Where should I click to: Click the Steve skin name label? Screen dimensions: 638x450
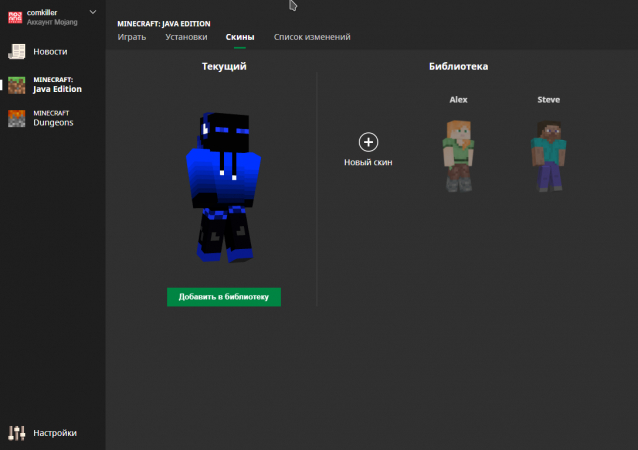click(548, 100)
